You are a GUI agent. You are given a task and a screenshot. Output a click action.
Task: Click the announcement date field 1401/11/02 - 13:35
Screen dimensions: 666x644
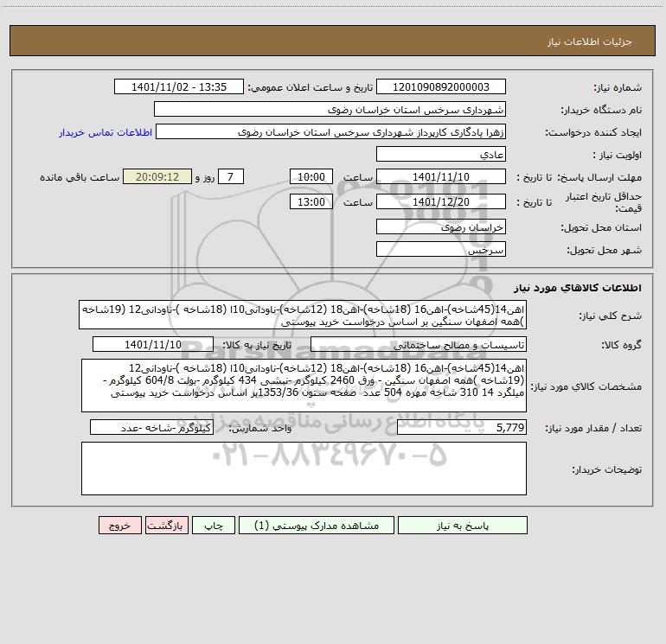coord(179,86)
